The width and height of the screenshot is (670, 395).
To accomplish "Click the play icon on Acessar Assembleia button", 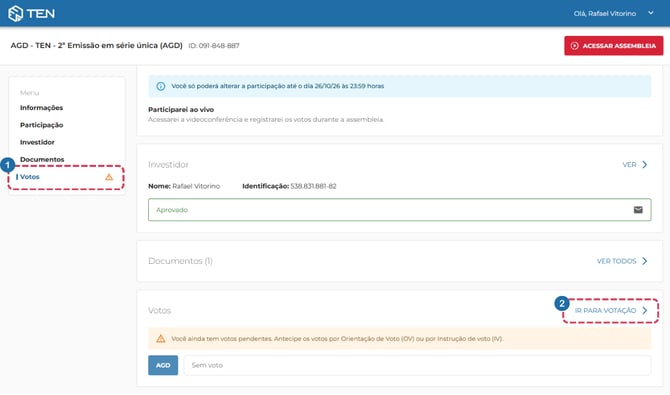I will [x=575, y=46].
